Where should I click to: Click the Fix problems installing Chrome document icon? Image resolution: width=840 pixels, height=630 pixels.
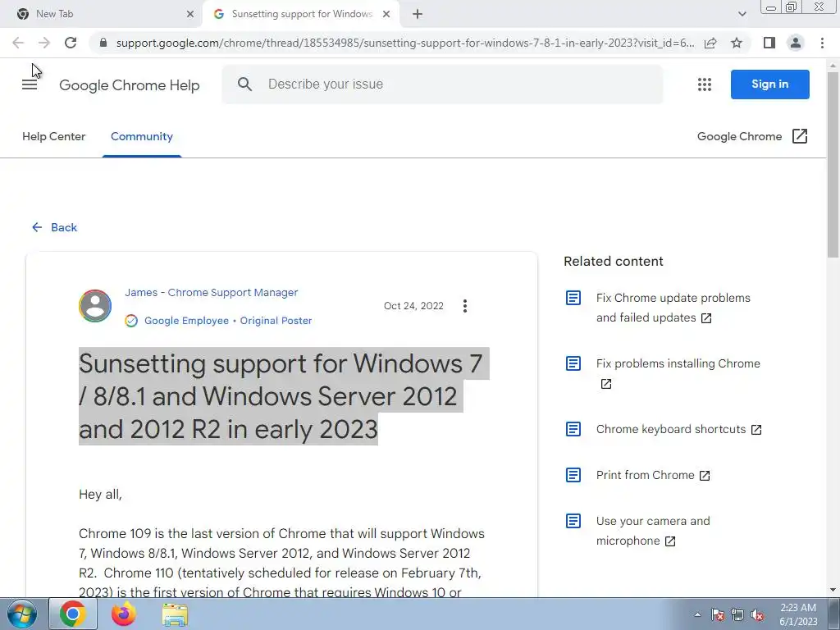pos(573,363)
